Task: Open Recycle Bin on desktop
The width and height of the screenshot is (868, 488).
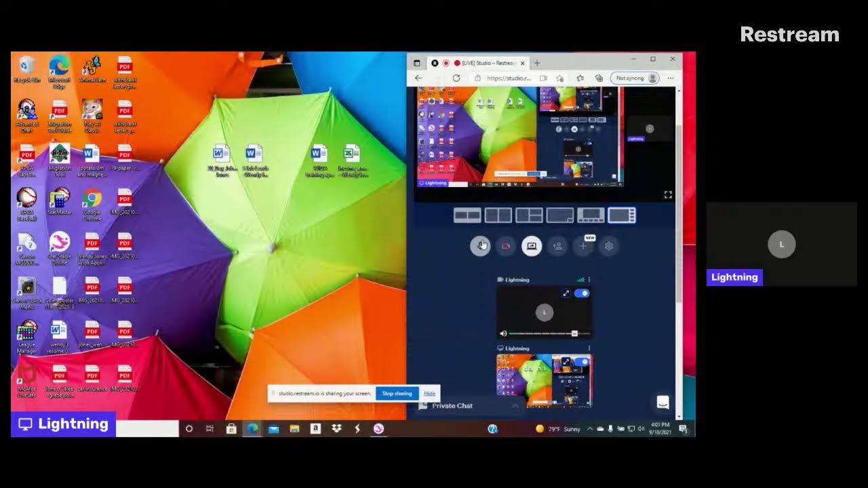Action: (x=27, y=70)
